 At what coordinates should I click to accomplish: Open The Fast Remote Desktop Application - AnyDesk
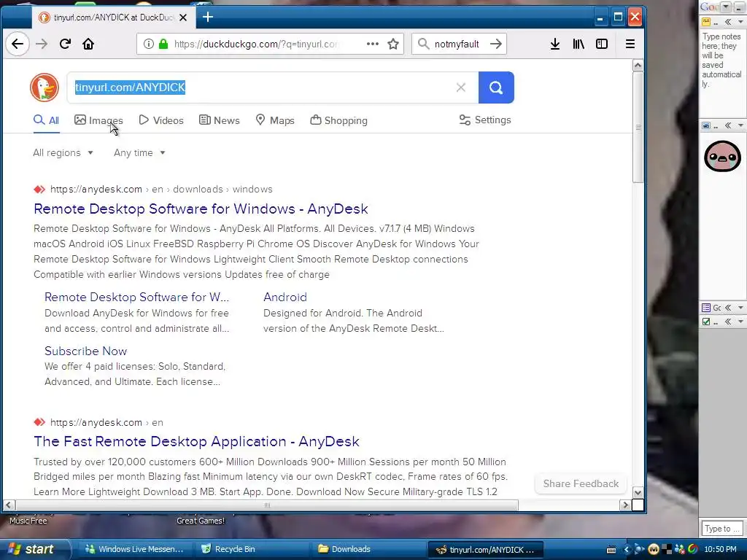coord(196,441)
